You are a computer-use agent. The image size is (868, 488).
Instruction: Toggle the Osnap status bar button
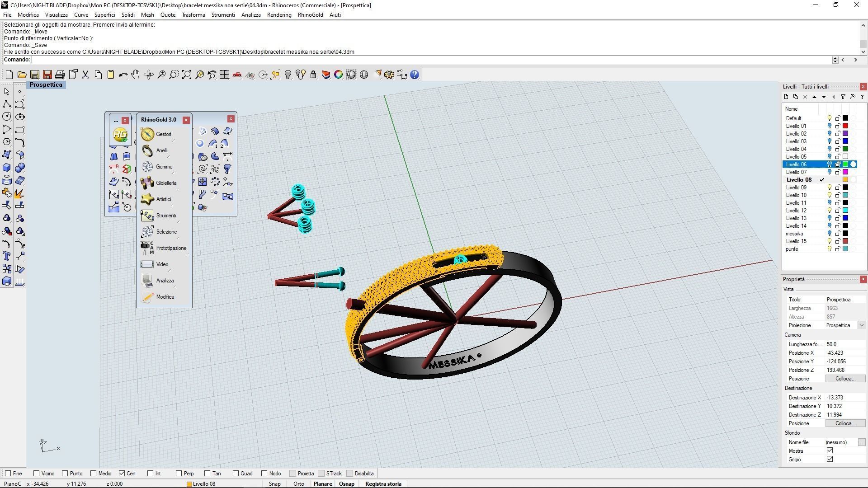pos(346,484)
